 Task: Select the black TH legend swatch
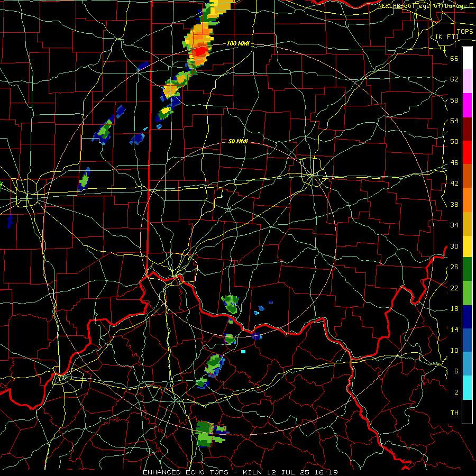[x=467, y=411]
